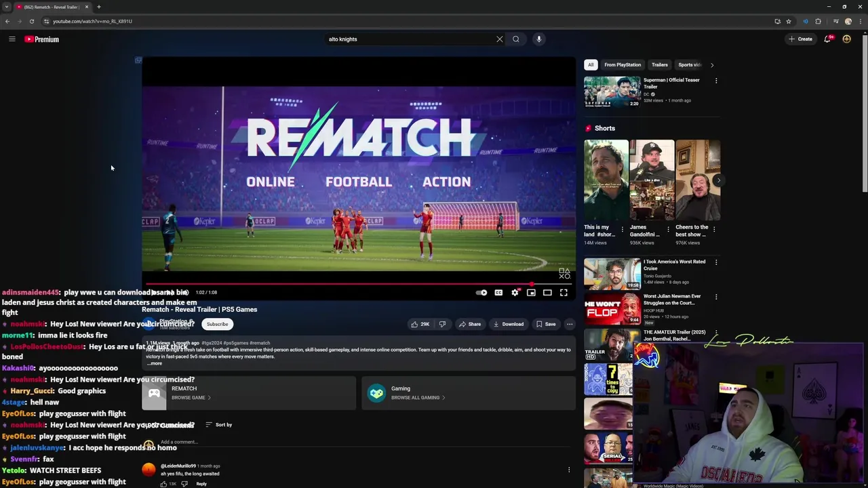Share the Rematch trailer video
Image resolution: width=868 pixels, height=488 pixels.
[x=469, y=324]
